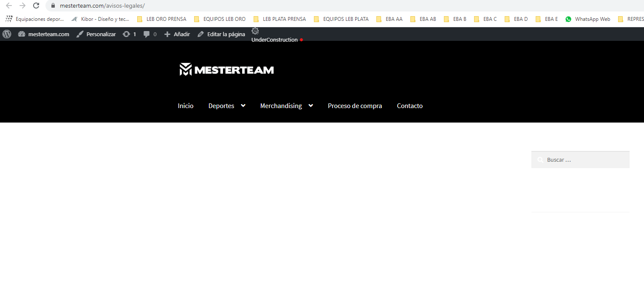The height and width of the screenshot is (297, 644).
Task: Click the padlock site security icon
Action: tap(53, 6)
